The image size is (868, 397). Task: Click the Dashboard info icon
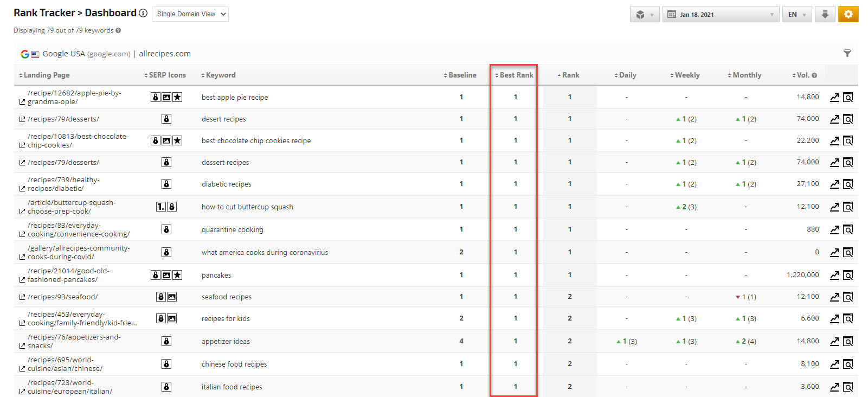143,13
